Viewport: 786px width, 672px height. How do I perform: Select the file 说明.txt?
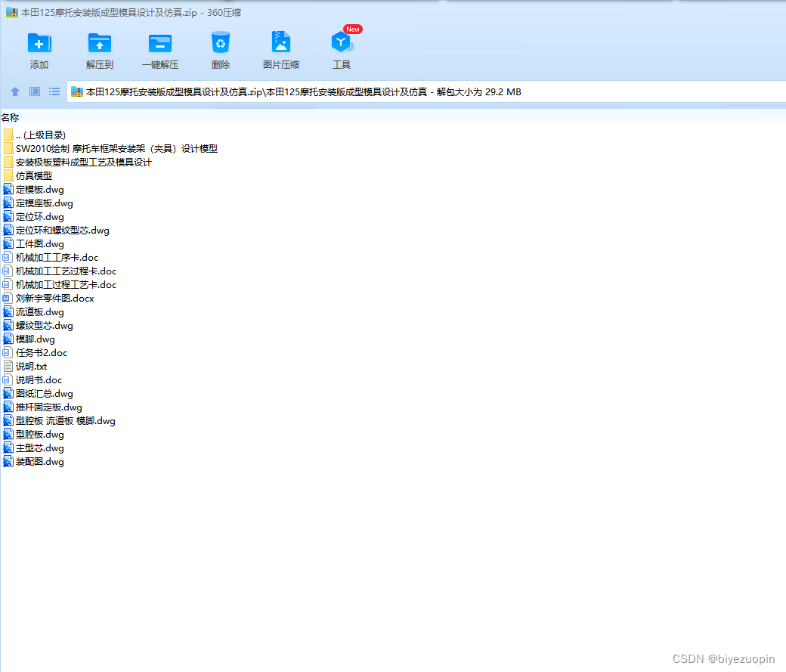(32, 366)
